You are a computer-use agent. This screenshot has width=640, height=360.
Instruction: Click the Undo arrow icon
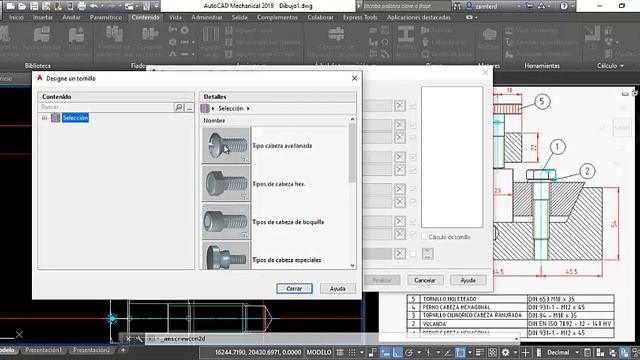(94, 6)
